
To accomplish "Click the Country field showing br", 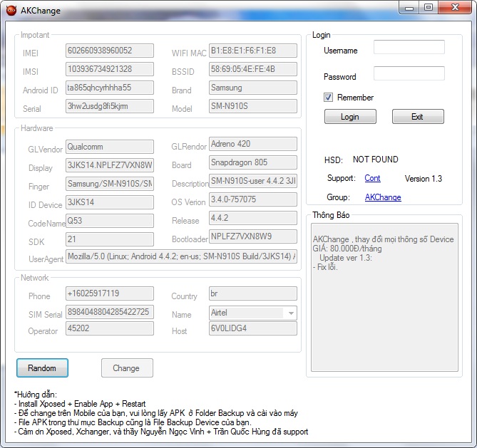I will click(253, 293).
